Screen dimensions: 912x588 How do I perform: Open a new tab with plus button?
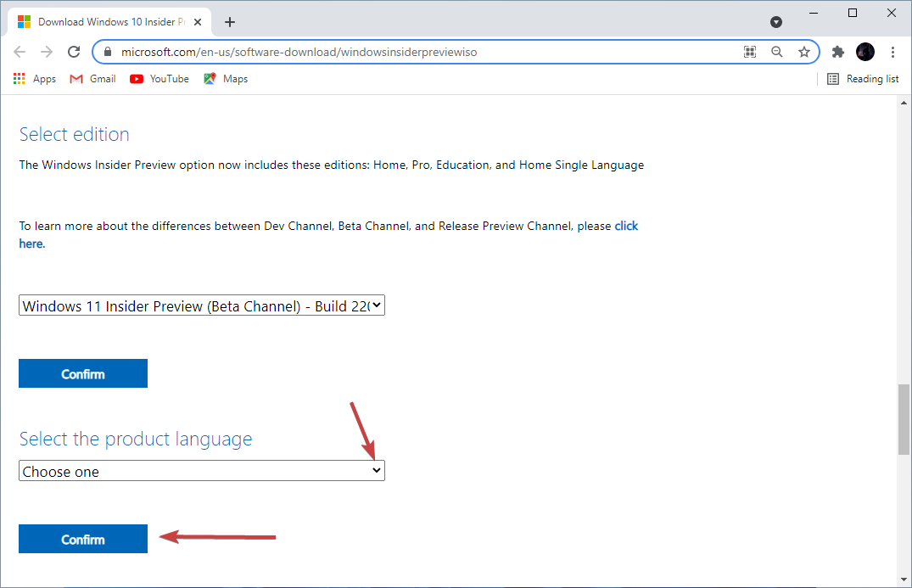230,22
